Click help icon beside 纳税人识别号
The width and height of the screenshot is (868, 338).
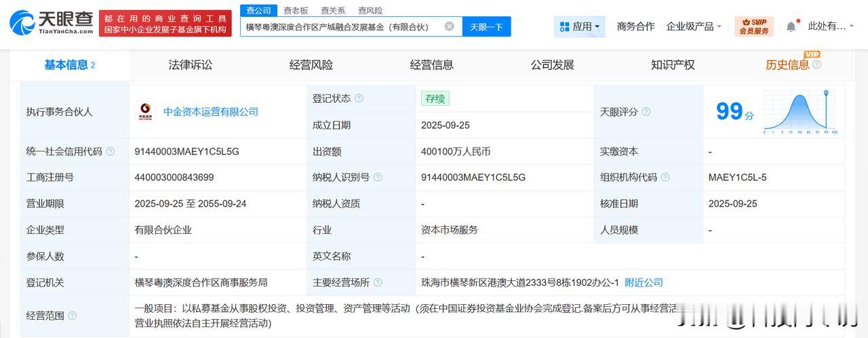[x=378, y=177]
